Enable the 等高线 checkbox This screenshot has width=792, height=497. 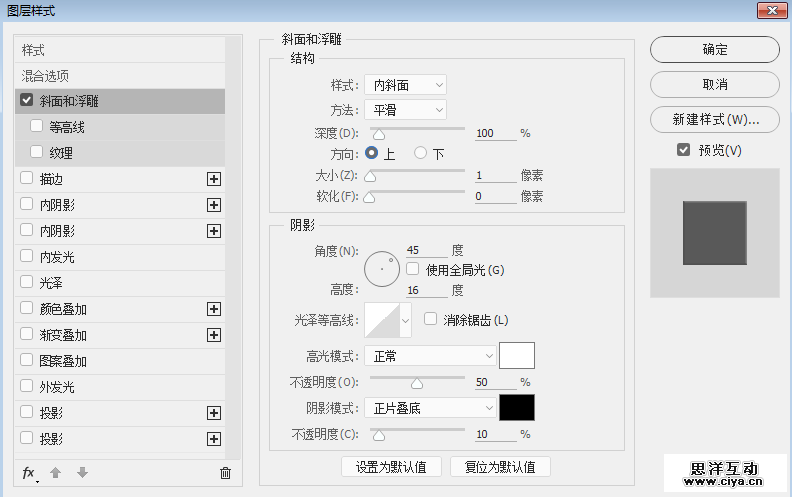[37, 127]
